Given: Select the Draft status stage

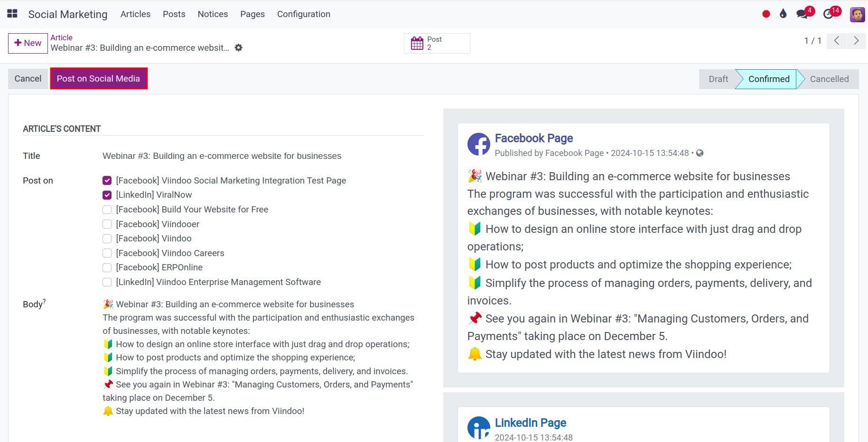Looking at the screenshot, I should tap(718, 79).
